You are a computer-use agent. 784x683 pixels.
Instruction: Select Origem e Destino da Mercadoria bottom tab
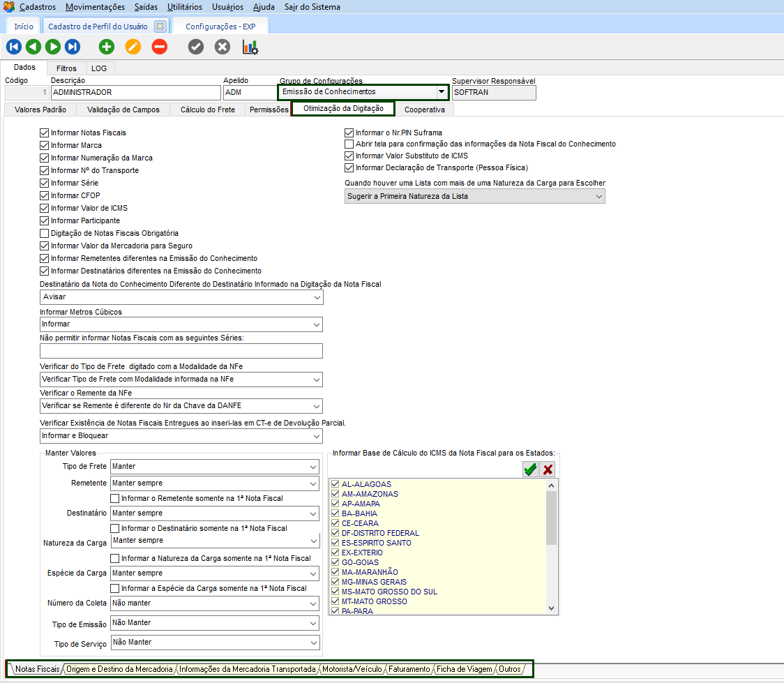(x=119, y=669)
